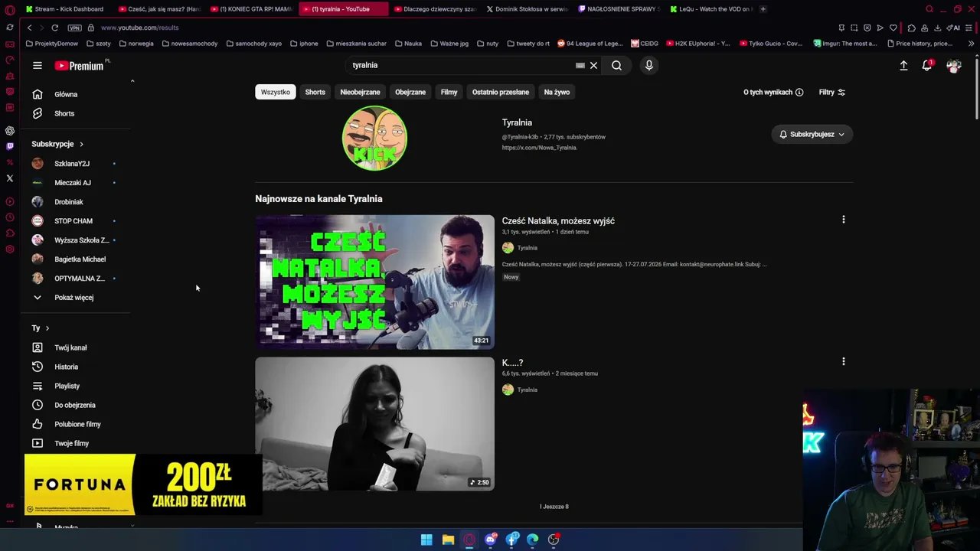Open the on-screen keyboard in search box

580,65
